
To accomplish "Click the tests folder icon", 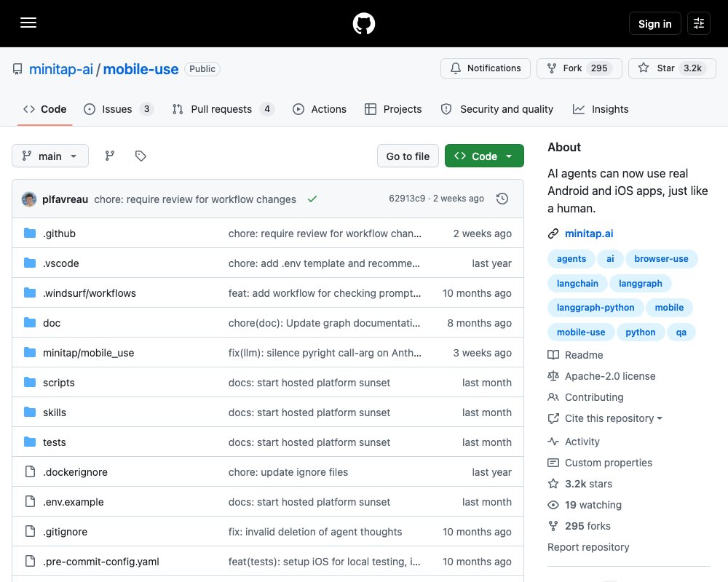I will point(30,442).
